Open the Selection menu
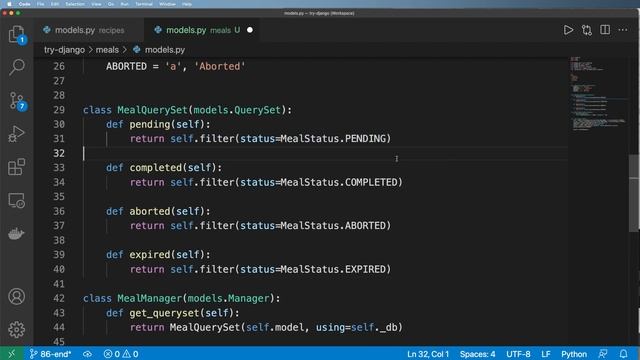 [x=75, y=4]
